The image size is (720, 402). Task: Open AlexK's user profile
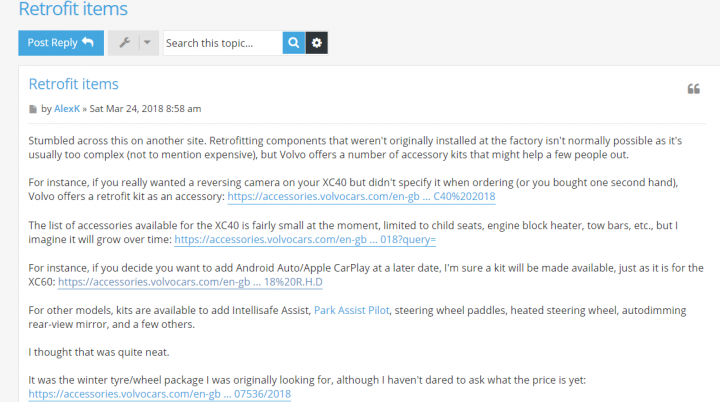coord(67,109)
